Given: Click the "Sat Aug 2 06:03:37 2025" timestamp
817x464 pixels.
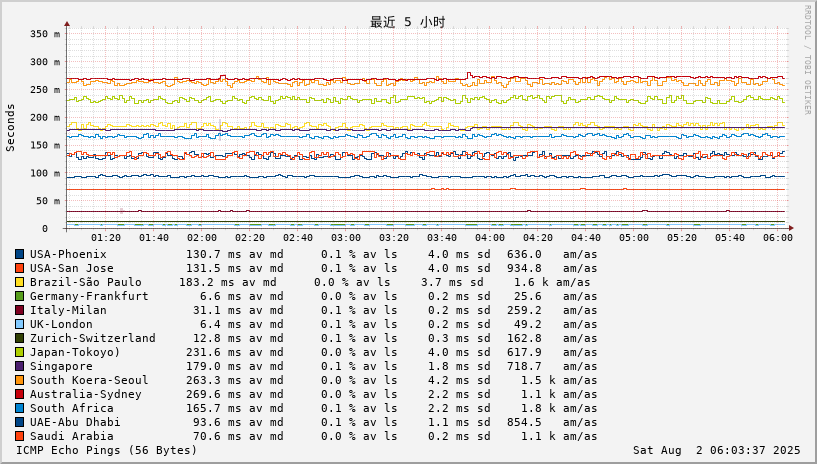Looking at the screenshot, I should [x=716, y=450].
